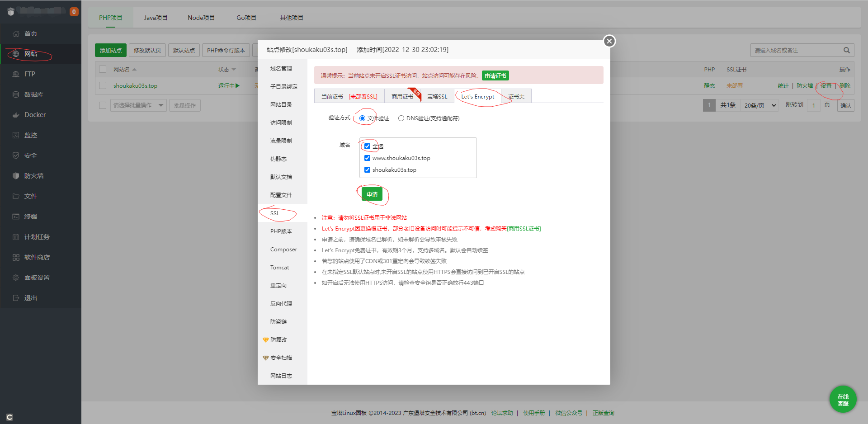Open 计划任务 scheduled tasks
The width and height of the screenshot is (868, 424).
click(36, 236)
